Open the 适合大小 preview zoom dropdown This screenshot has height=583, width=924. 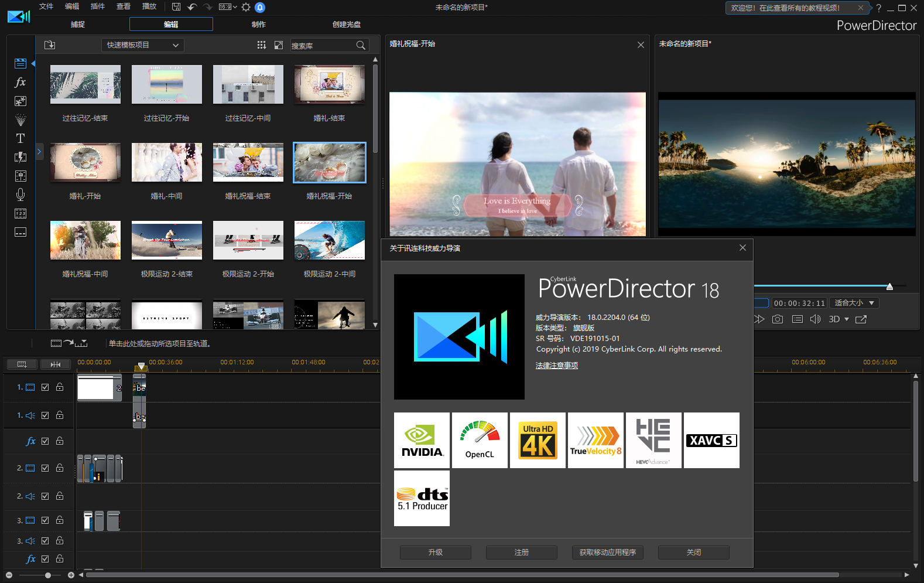point(855,303)
